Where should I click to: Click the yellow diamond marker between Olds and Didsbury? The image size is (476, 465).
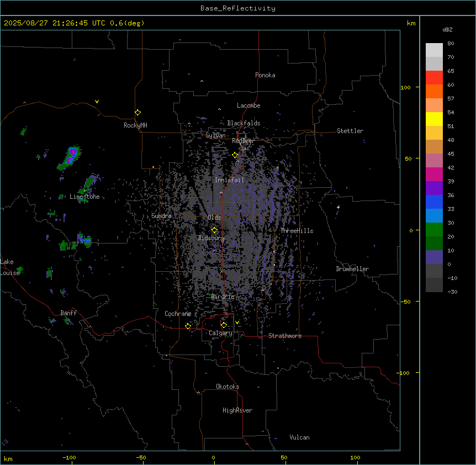tap(215, 230)
